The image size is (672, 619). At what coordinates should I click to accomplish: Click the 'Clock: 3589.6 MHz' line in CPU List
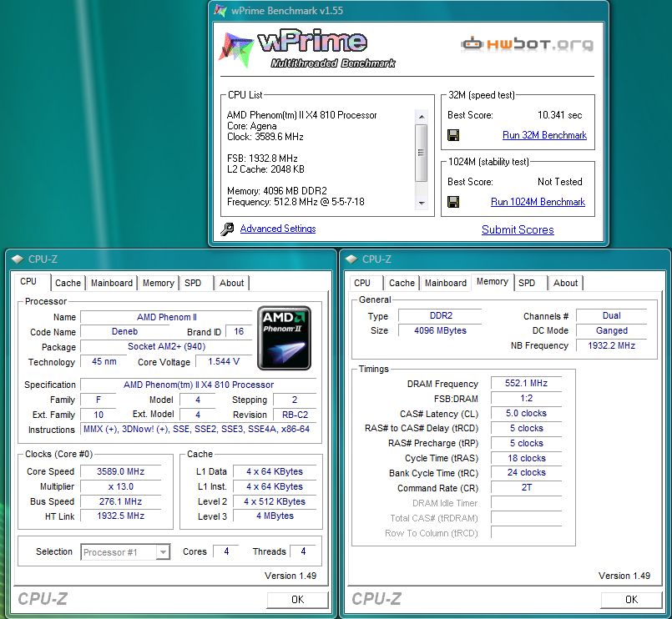[x=265, y=137]
